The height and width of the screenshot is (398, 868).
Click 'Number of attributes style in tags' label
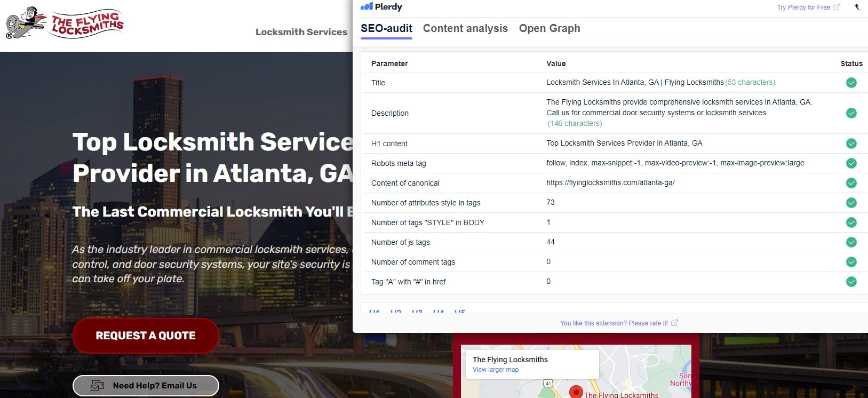pyautogui.click(x=426, y=203)
